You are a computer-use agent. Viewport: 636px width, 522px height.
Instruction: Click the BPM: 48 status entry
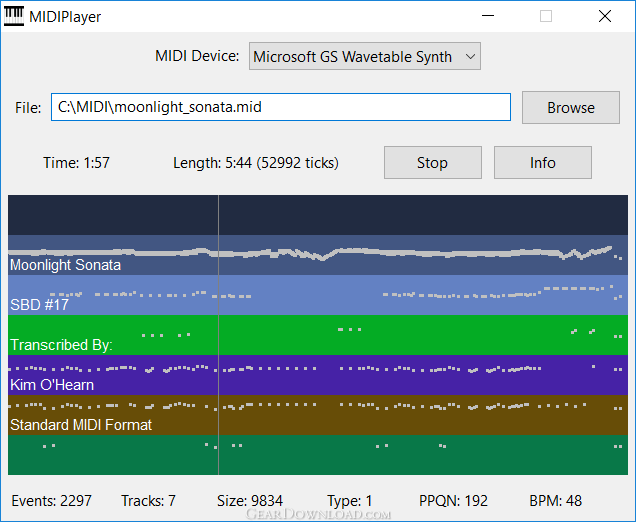pyautogui.click(x=555, y=501)
